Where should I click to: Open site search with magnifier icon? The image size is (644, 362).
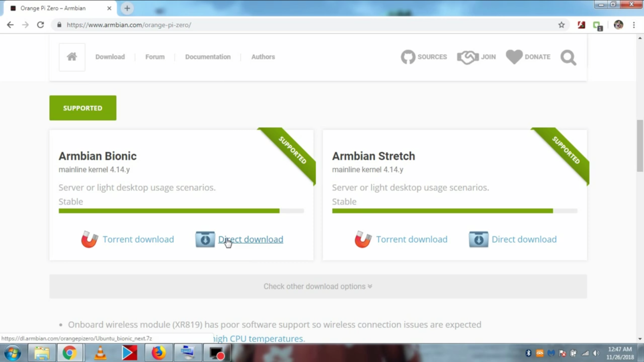pos(568,58)
